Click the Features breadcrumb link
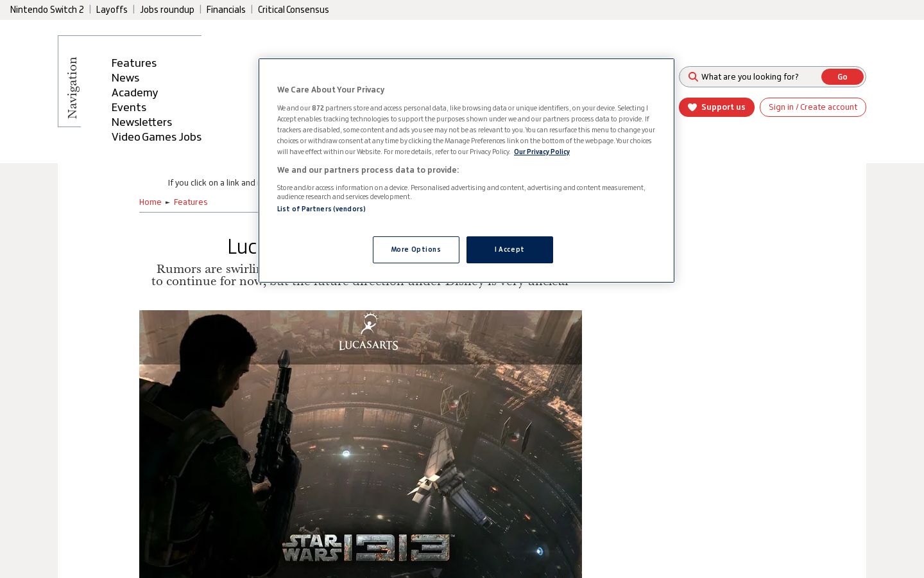The height and width of the screenshot is (578, 924). click(191, 202)
